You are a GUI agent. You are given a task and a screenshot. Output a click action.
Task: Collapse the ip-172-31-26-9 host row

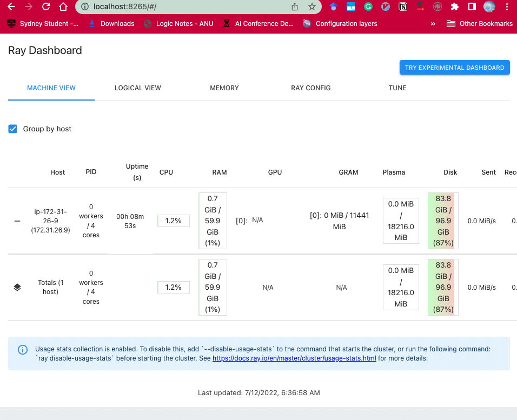(x=17, y=221)
